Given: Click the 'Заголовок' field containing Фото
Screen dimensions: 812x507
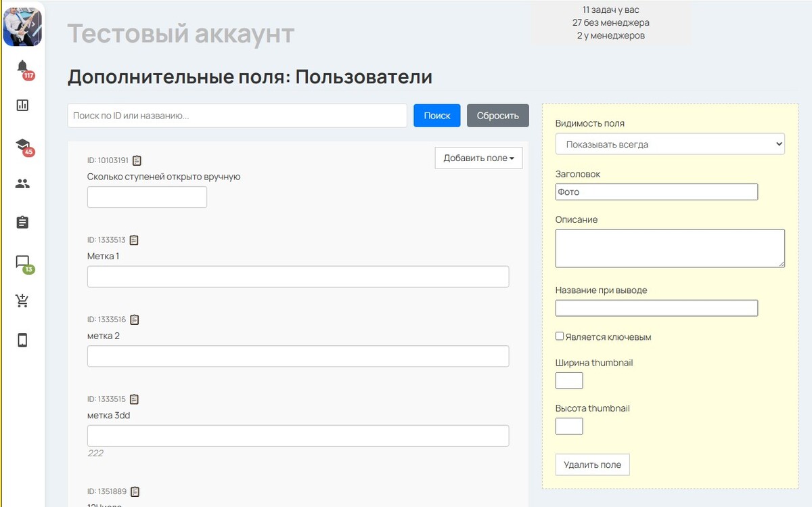Looking at the screenshot, I should pyautogui.click(x=656, y=192).
